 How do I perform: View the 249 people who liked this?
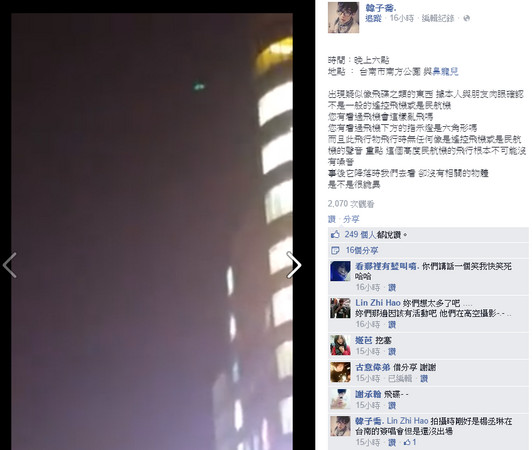360,234
